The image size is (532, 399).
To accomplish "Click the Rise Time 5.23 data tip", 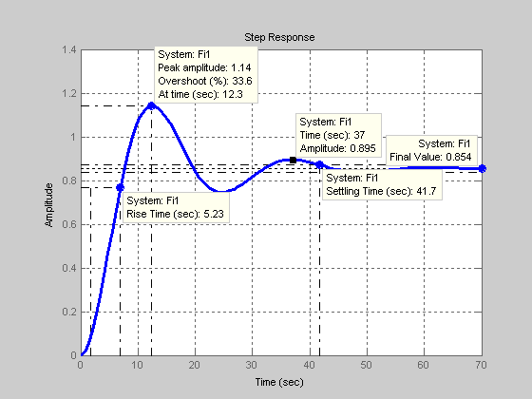I will click(x=176, y=208).
